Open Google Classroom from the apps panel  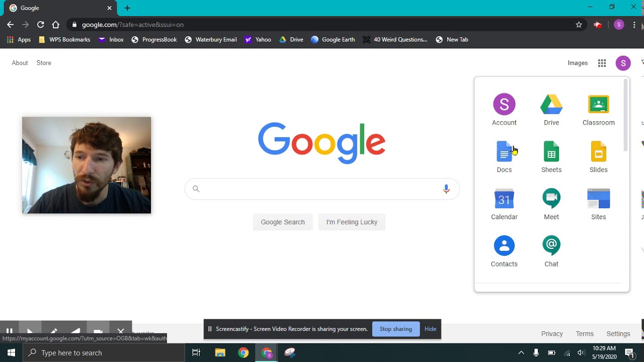(598, 110)
